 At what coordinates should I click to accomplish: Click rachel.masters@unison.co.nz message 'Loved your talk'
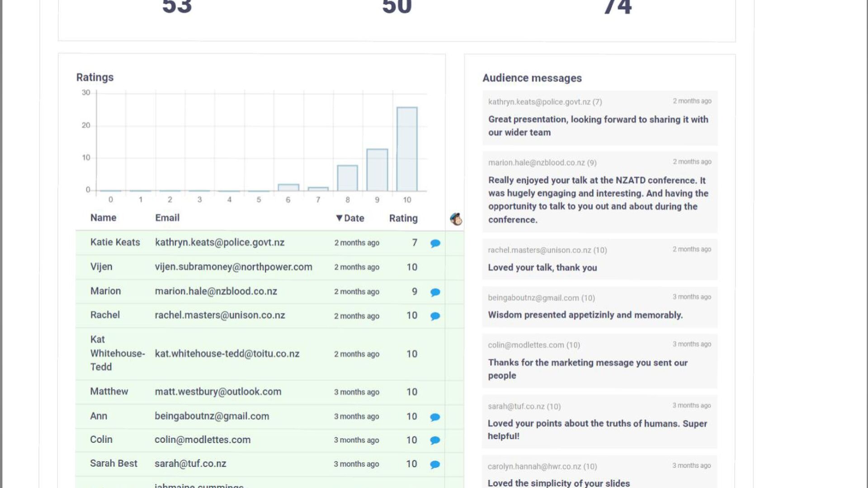[542, 267]
